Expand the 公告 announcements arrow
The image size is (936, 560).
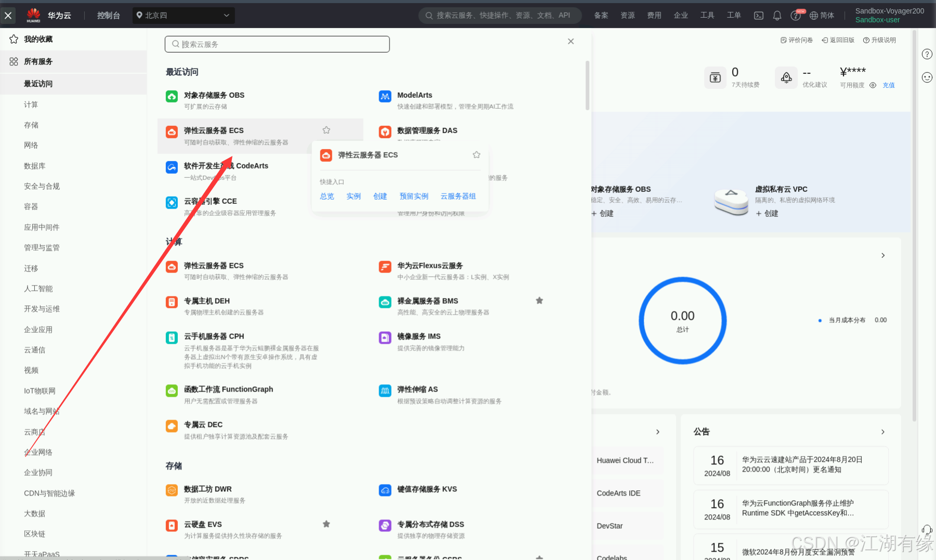point(883,432)
